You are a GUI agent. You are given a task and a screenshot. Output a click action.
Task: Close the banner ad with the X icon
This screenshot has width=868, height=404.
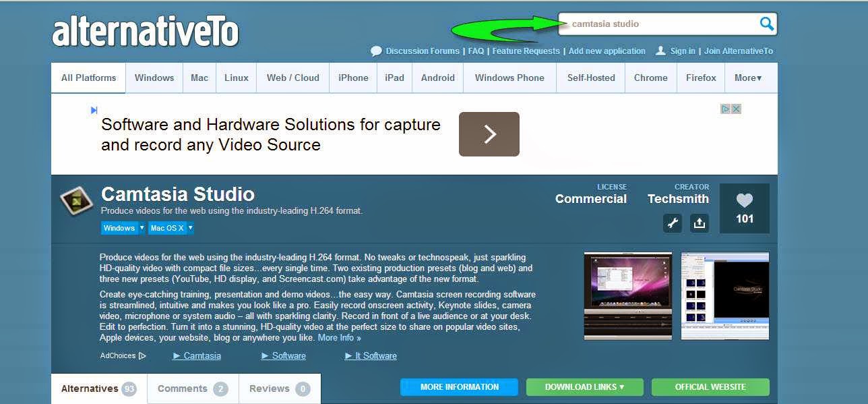737,109
